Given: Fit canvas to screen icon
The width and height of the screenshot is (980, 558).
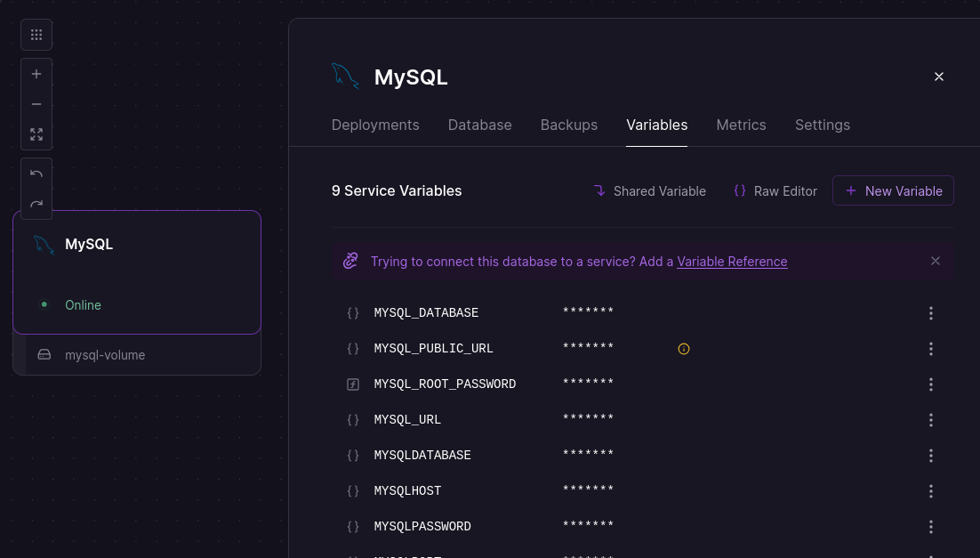Looking at the screenshot, I should tap(36, 134).
